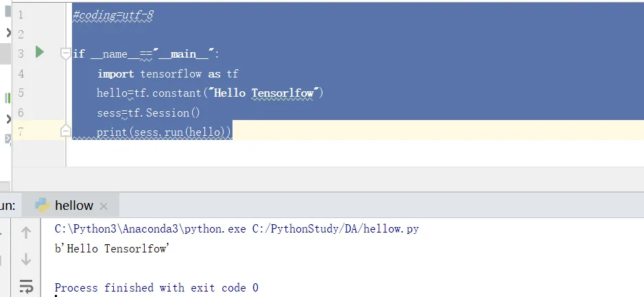
Task: Click the fold end marker at line 7
Action: click(65, 131)
